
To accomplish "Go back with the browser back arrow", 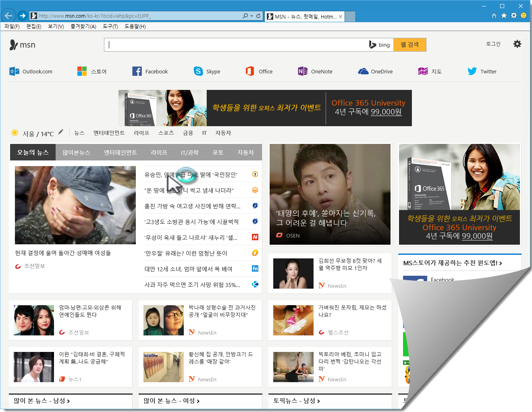I will point(8,16).
